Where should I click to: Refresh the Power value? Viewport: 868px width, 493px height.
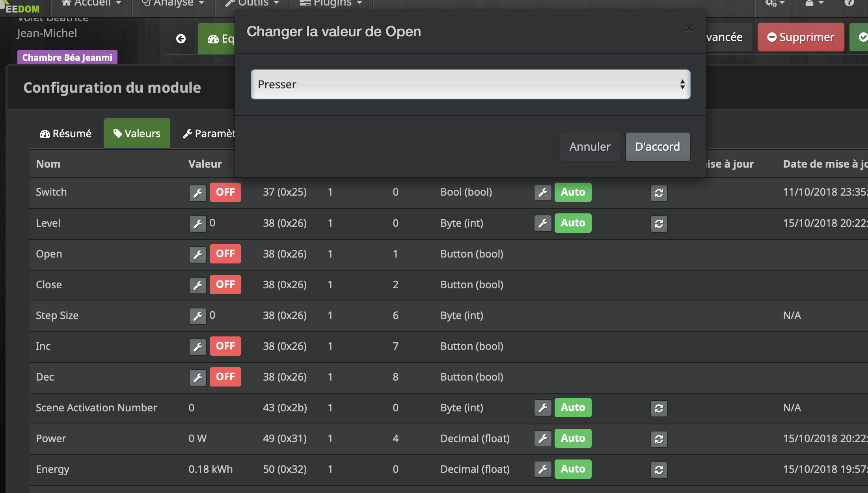(x=659, y=439)
